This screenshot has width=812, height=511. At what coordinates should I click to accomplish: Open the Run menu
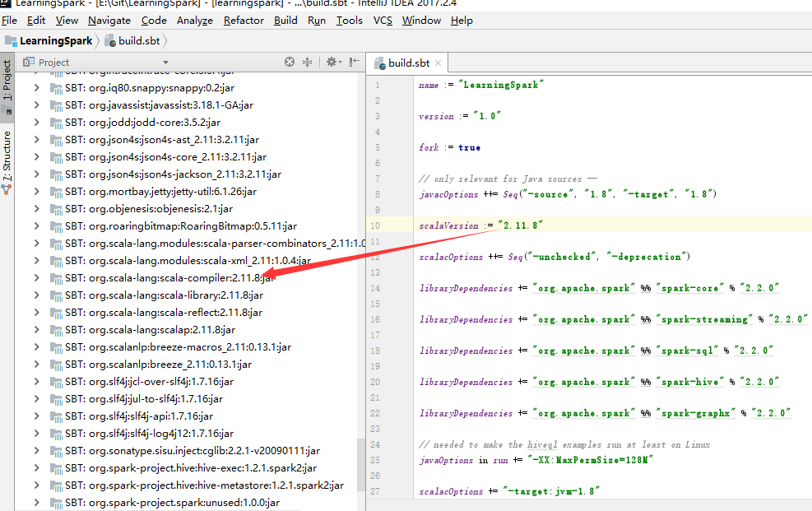pos(317,21)
